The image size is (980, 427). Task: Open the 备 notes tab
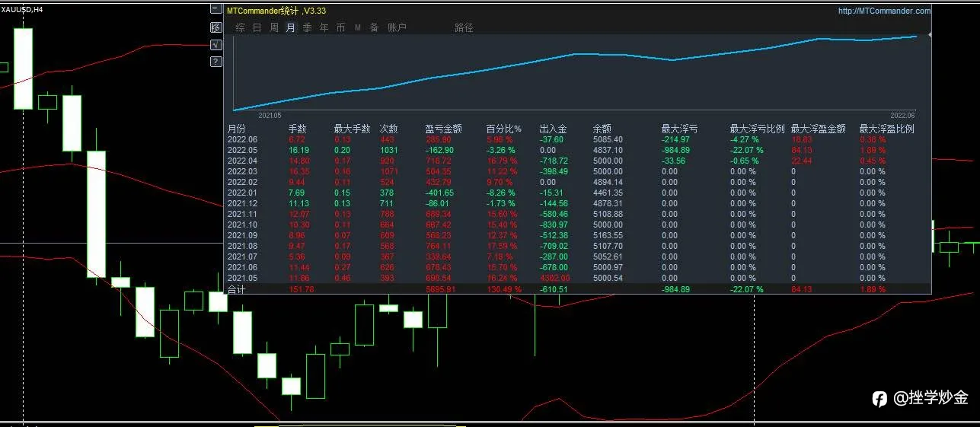tap(374, 27)
